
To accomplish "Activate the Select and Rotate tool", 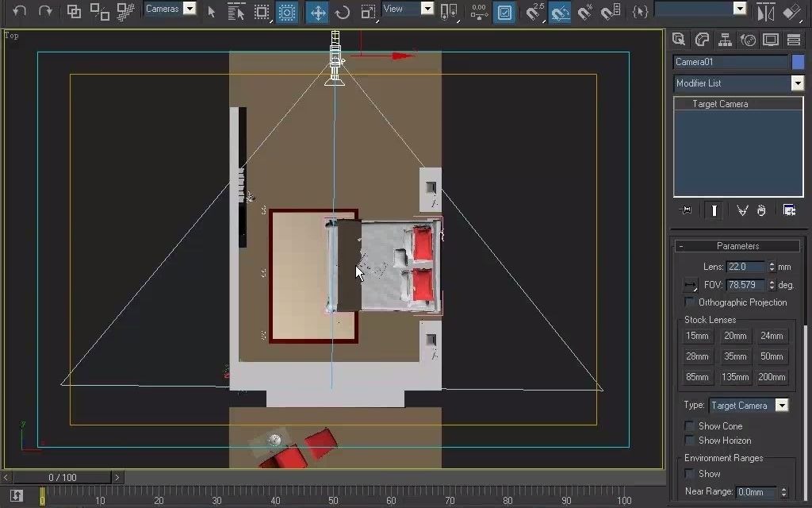I will pyautogui.click(x=341, y=12).
